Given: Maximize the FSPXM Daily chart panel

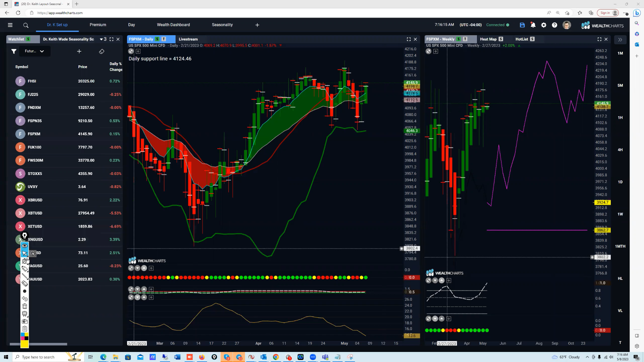Looking at the screenshot, I should tap(409, 39).
